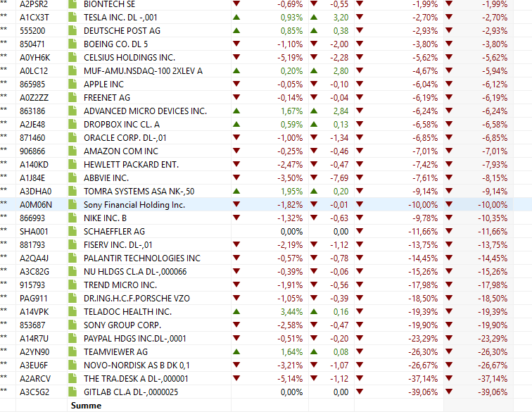Click the green up arrow before TESLA's 0,93%
The height and width of the screenshot is (412, 532).
click(x=236, y=17)
